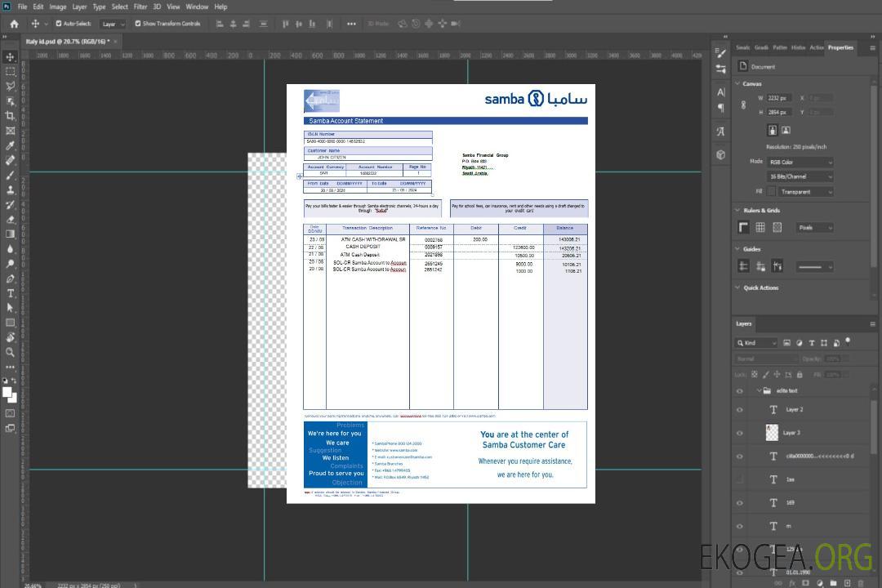Add layer style with fx icon
Image resolution: width=882 pixels, height=588 pixels.
tap(792, 583)
